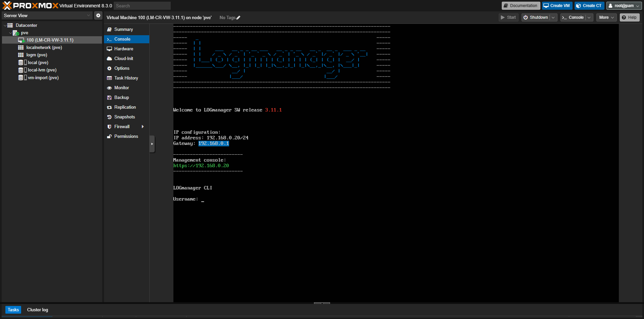Image resolution: width=644 pixels, height=319 pixels.
Task: Open the Replication panel
Action: [x=125, y=107]
